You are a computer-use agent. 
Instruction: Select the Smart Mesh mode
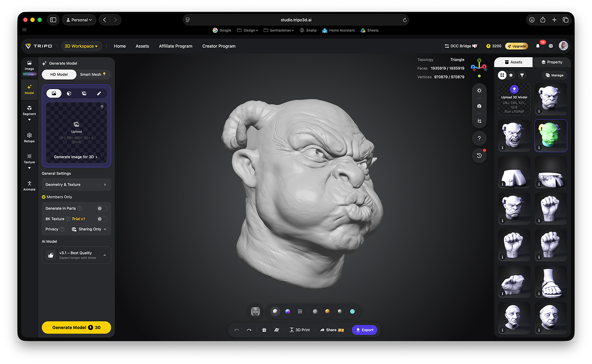[93, 75]
